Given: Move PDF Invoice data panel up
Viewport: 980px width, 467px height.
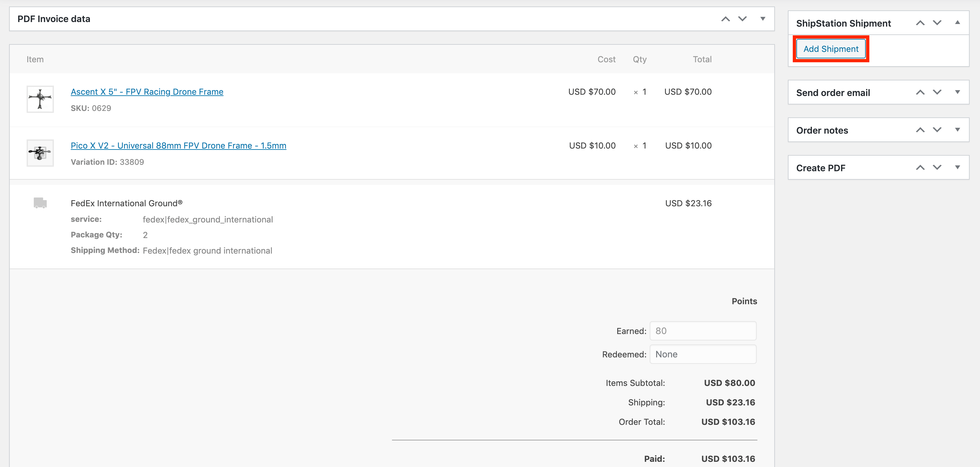Looking at the screenshot, I should (726, 18).
